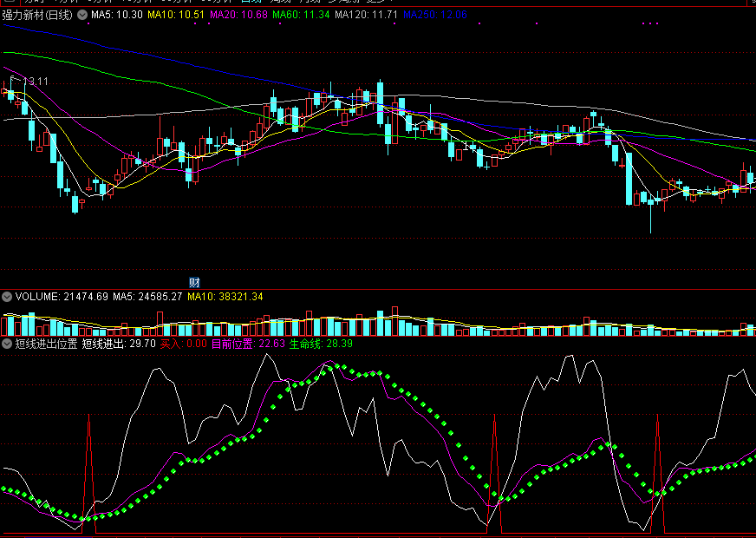Click the 短线进出位置 indicator name

[46, 344]
